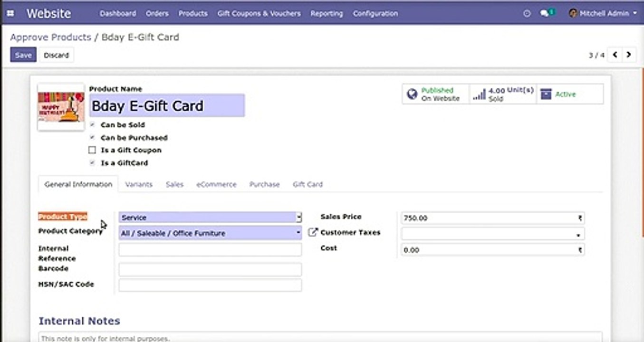This screenshot has height=342, width=644.
Task: Toggle Can be Sold checkbox
Action: (92, 125)
